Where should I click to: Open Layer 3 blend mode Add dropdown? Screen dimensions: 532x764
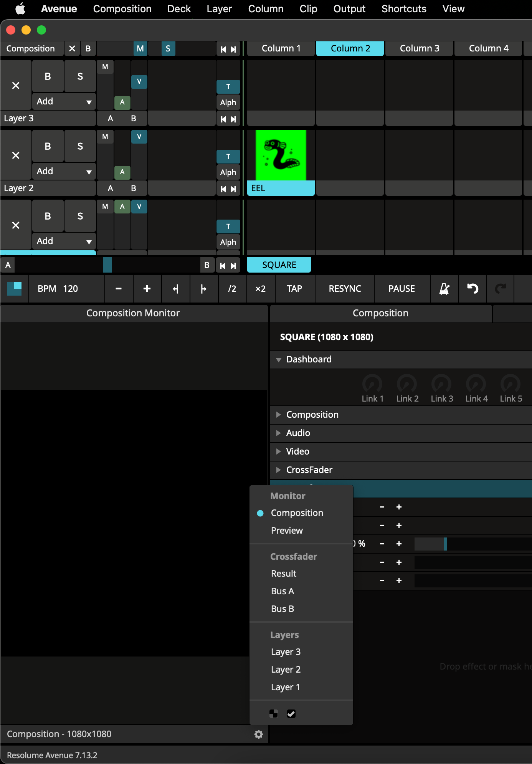[64, 102]
